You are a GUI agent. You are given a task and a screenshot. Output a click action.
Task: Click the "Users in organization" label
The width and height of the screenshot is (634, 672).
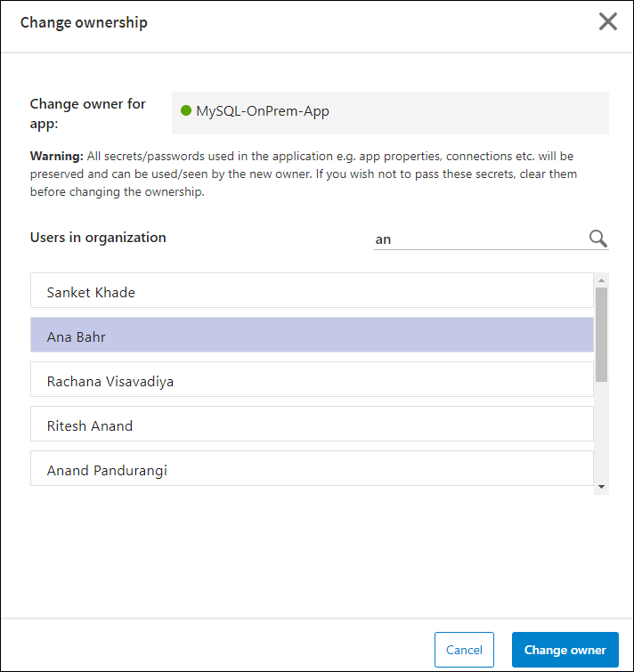pos(98,238)
